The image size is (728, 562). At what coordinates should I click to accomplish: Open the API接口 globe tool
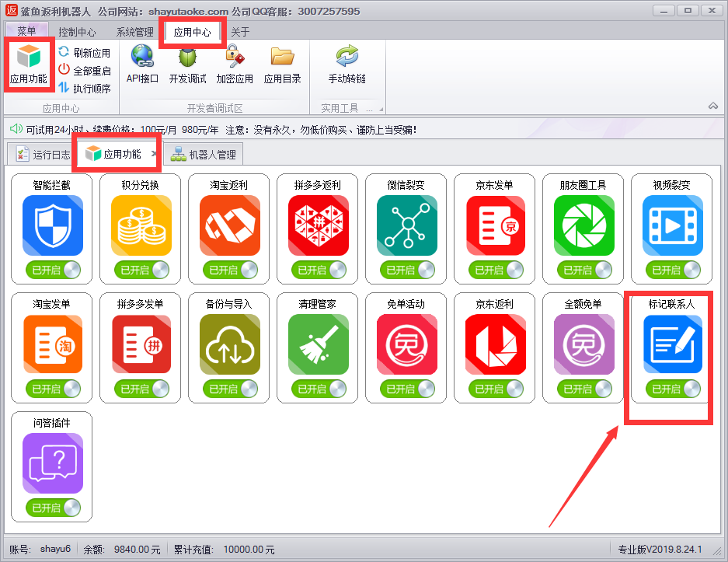tap(142, 65)
